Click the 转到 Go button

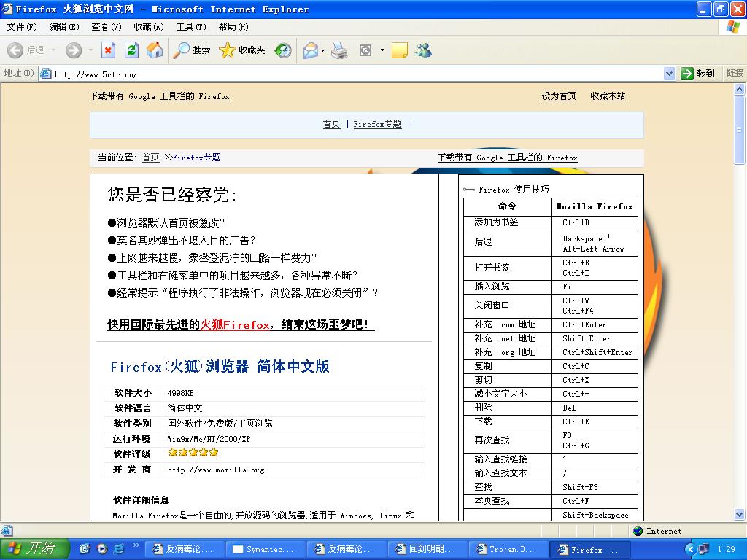point(697,74)
